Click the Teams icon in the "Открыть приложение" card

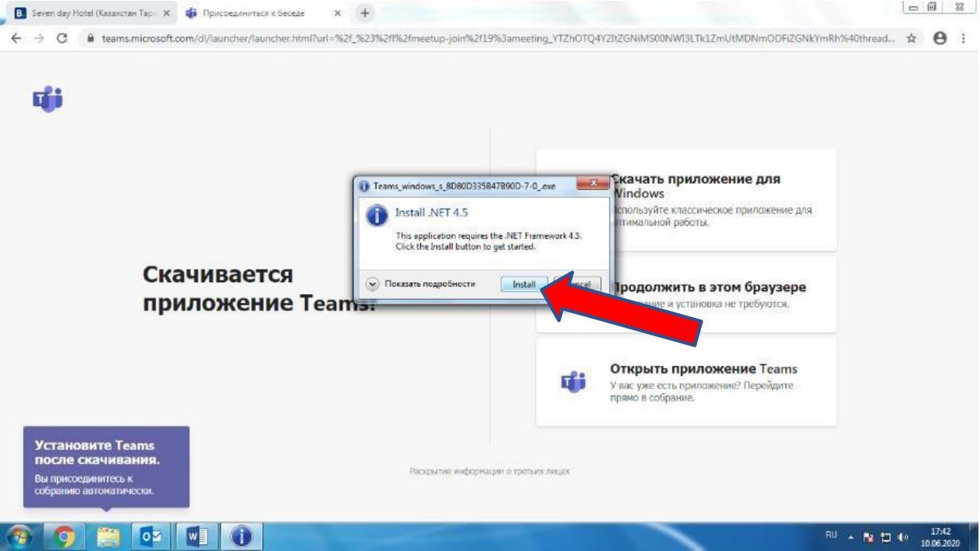[x=572, y=381]
